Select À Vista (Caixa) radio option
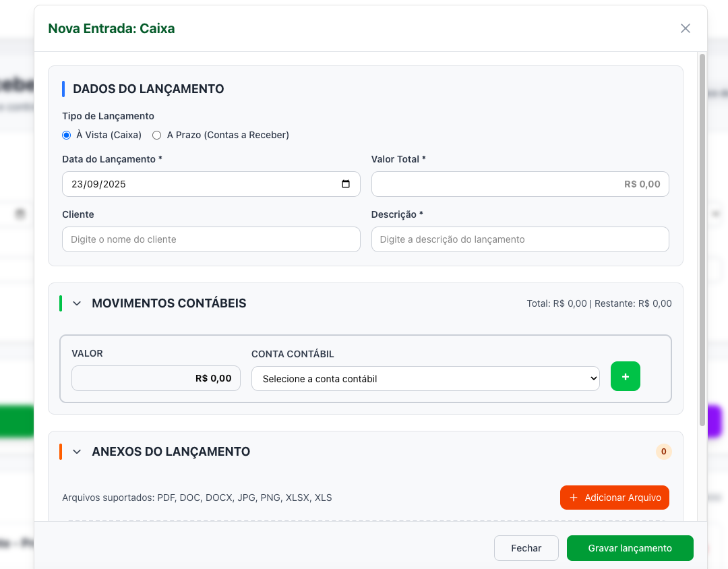The width and height of the screenshot is (728, 569). pos(67,135)
